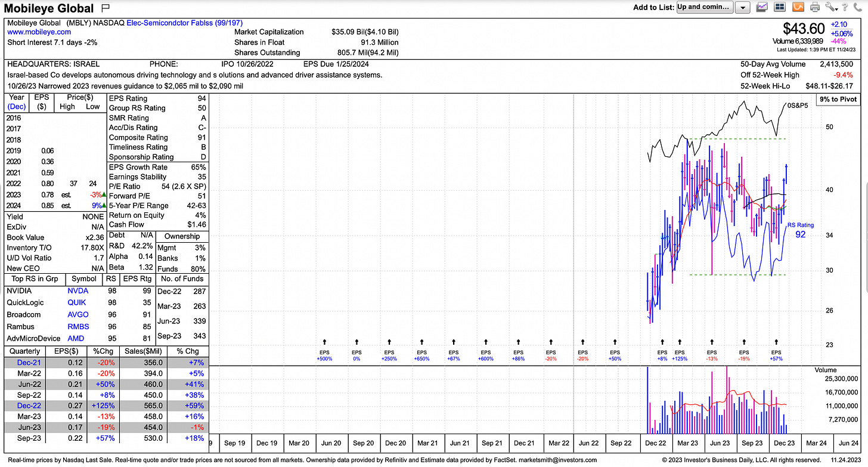Click the Timeliness Rating B row

coord(157,147)
